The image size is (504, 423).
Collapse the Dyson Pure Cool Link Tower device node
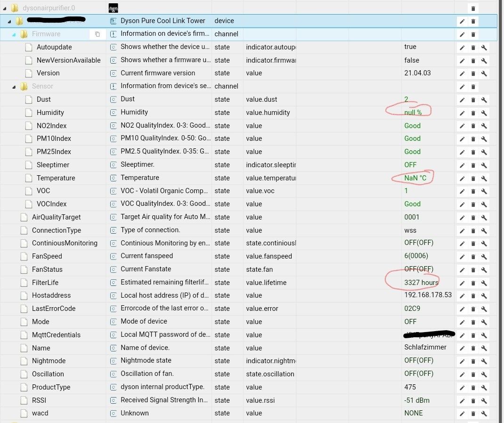click(x=9, y=22)
